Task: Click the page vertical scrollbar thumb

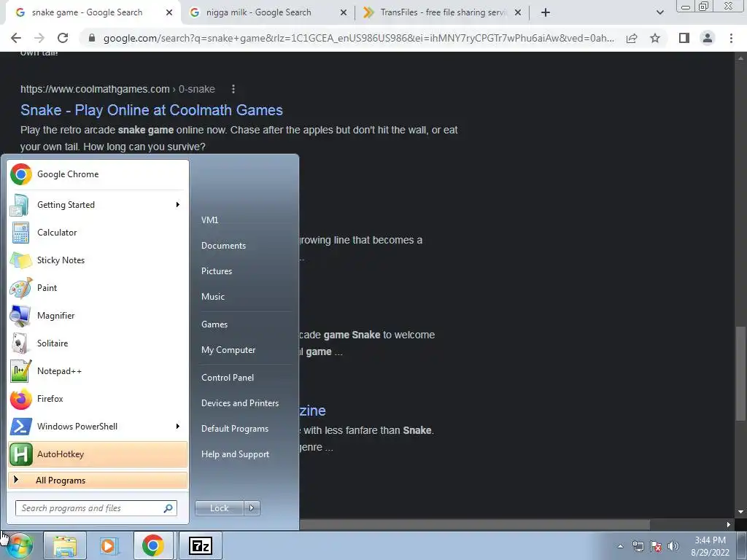Action: tap(740, 373)
